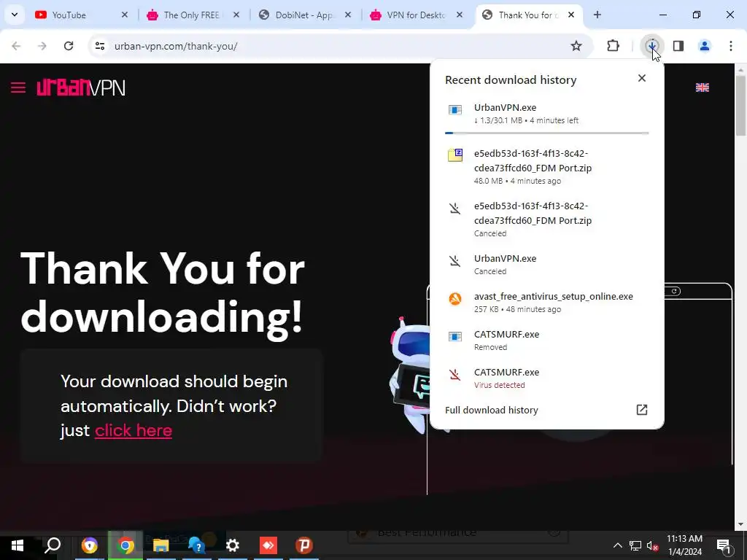Screen dimensions: 747x560
Task: Open Psiphon P icon on taskbar
Action: tap(304, 545)
